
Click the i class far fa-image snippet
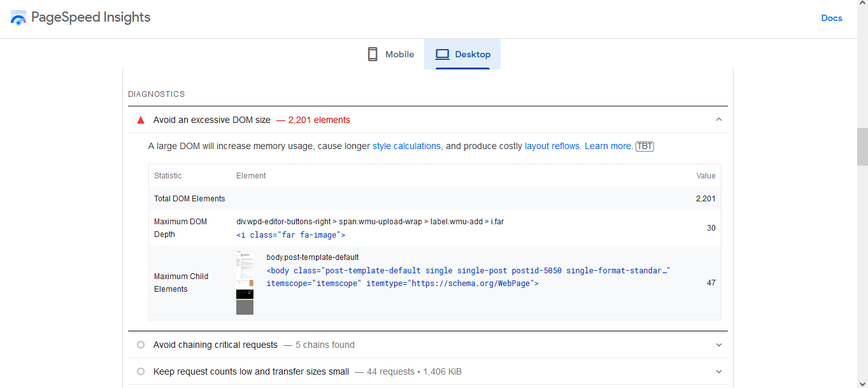click(291, 235)
